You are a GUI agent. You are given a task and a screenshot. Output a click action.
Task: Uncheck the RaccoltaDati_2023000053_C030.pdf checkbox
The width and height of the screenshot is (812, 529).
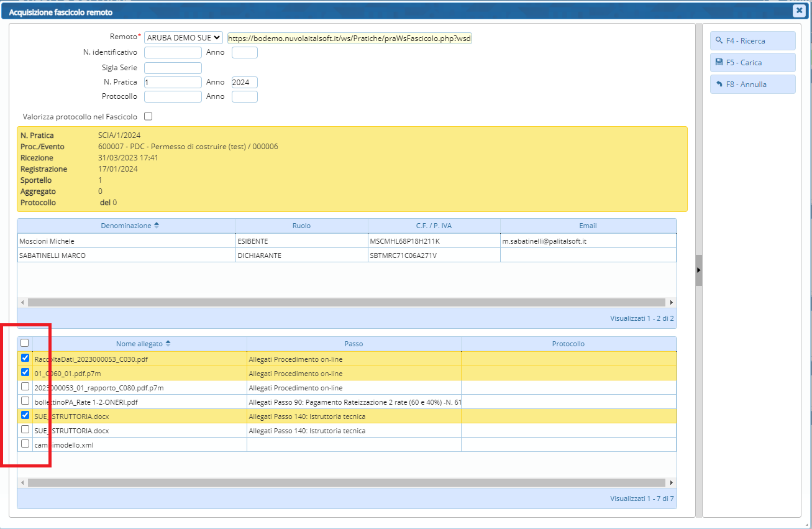coord(25,358)
